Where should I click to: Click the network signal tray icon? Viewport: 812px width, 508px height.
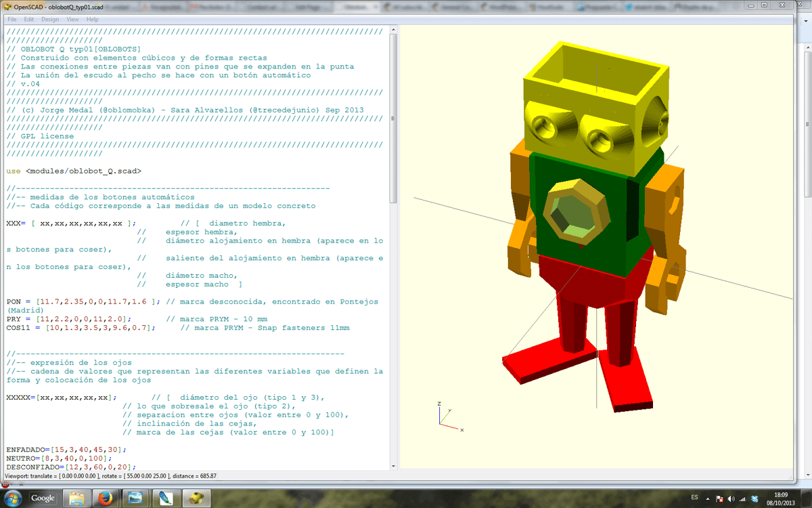click(742, 498)
